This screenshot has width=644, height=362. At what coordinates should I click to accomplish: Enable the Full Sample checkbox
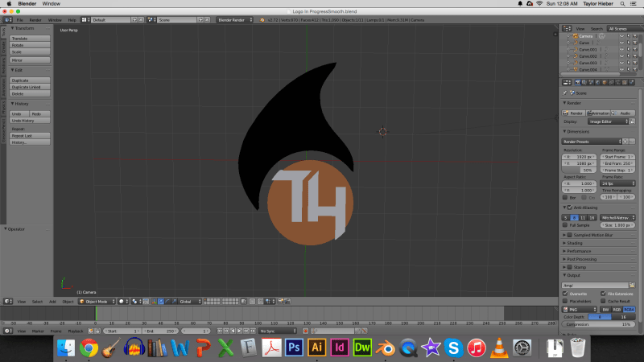(x=565, y=225)
